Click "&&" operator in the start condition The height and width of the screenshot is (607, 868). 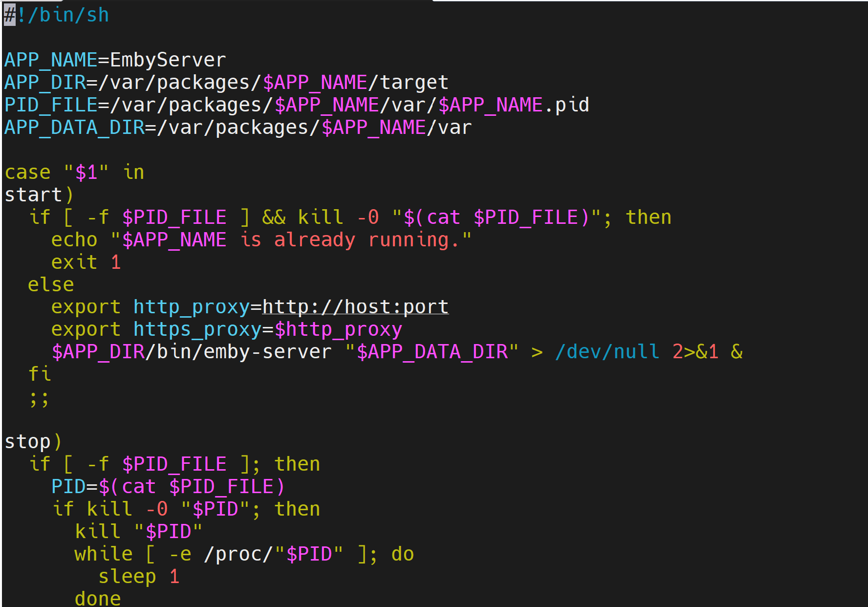point(274,217)
